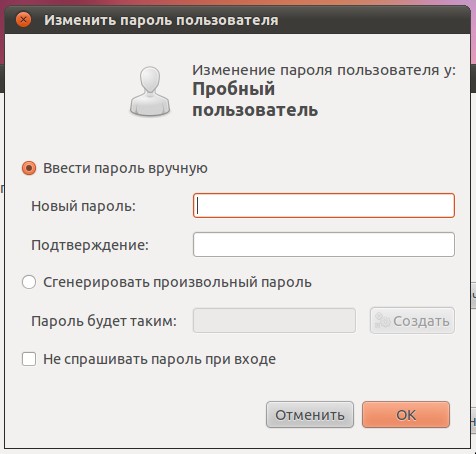Select the Ввести пароль вручную radio button
Screen dimensions: 476x454
pos(29,168)
